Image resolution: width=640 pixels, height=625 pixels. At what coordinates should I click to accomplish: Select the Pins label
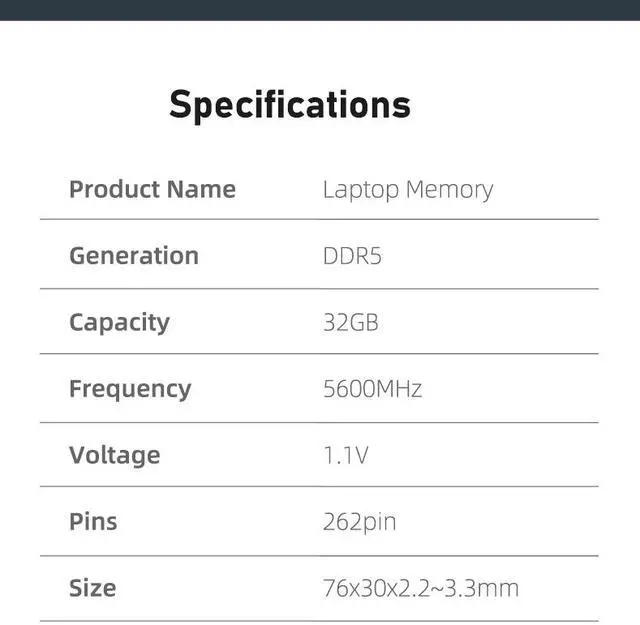(x=93, y=521)
